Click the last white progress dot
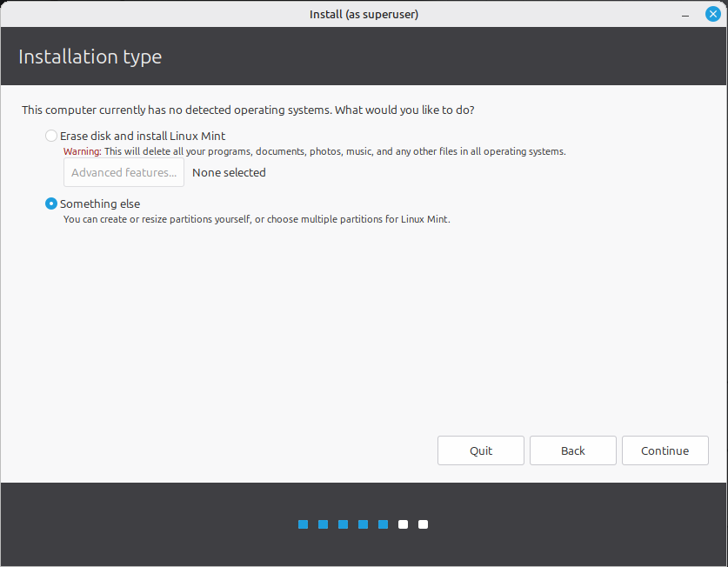Viewport: 728px width, 567px height. coord(424,524)
